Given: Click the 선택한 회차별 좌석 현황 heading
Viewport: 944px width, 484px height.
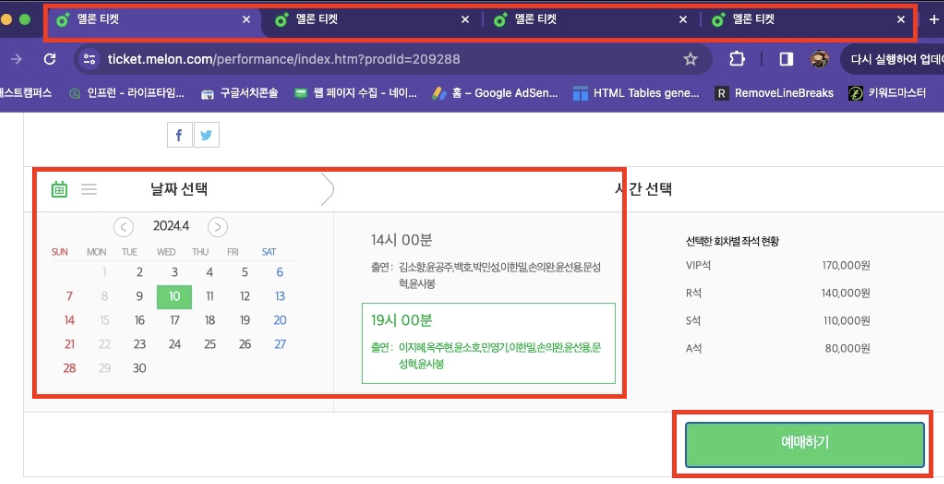Looking at the screenshot, I should point(732,241).
